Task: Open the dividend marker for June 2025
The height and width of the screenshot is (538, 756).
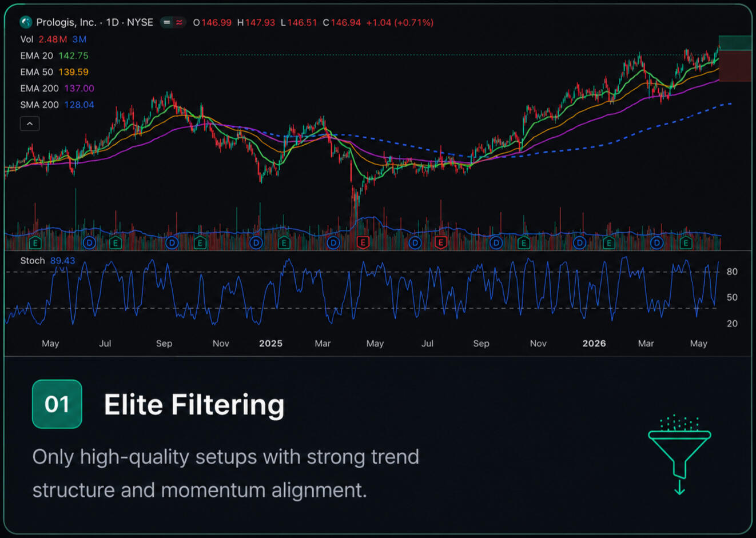Action: pyautogui.click(x=415, y=243)
